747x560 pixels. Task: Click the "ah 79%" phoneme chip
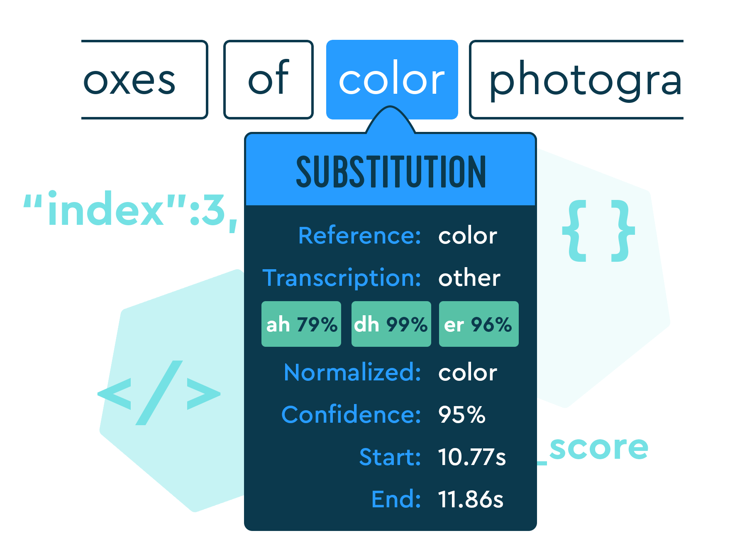click(301, 324)
